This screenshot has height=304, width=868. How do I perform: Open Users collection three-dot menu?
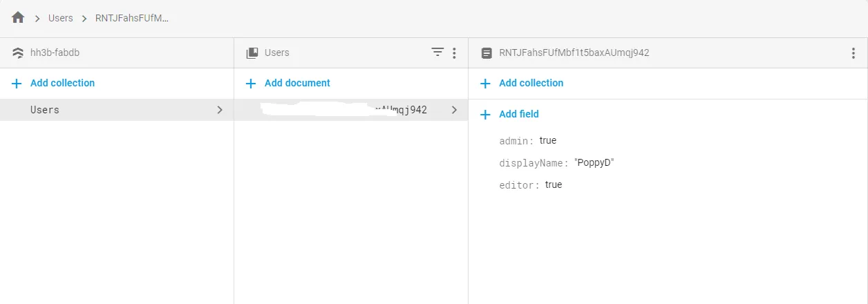[x=454, y=53]
